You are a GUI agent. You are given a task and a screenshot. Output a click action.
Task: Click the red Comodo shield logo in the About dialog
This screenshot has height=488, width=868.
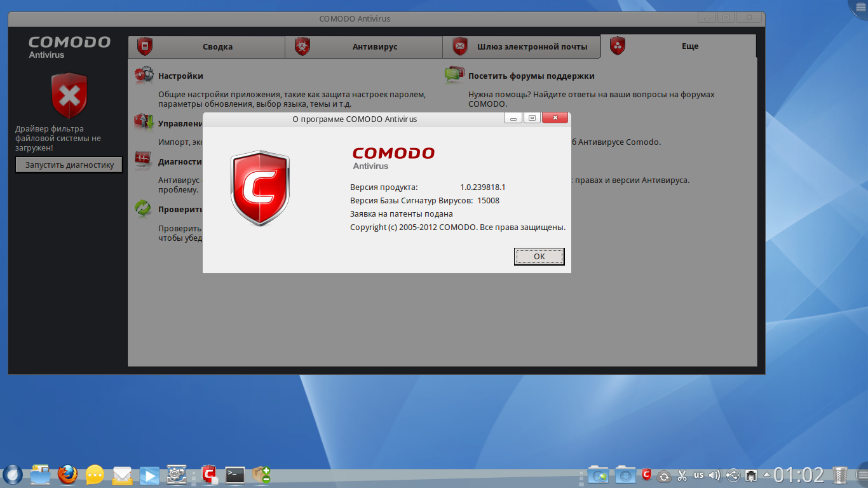point(260,188)
